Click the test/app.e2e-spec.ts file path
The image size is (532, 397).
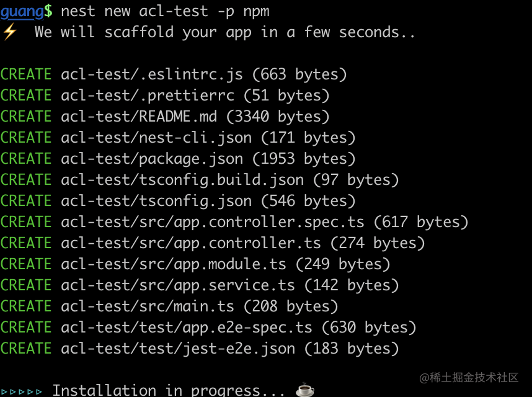click(x=187, y=328)
